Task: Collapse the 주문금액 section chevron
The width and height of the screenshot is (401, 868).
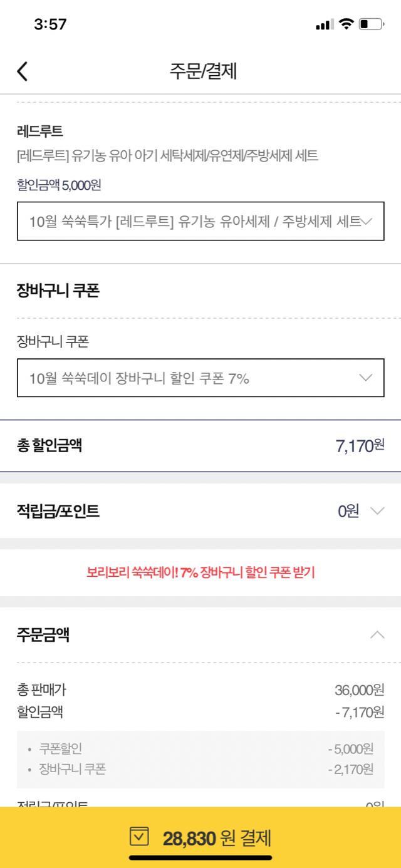Action: click(x=377, y=635)
